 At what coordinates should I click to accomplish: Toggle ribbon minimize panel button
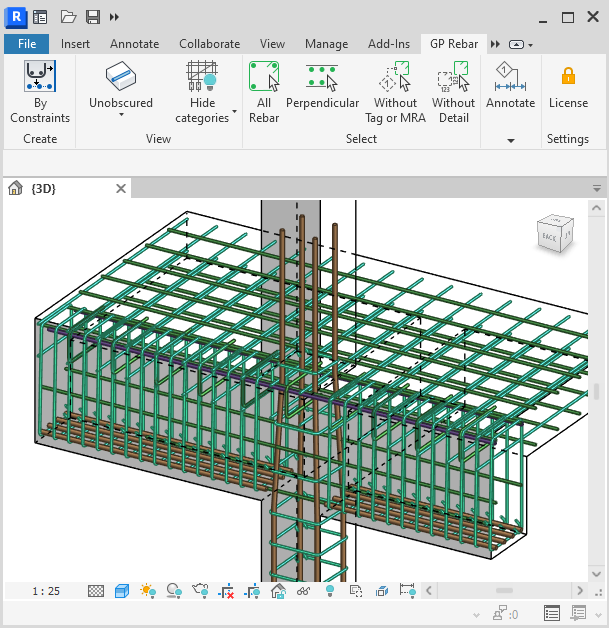click(x=516, y=44)
